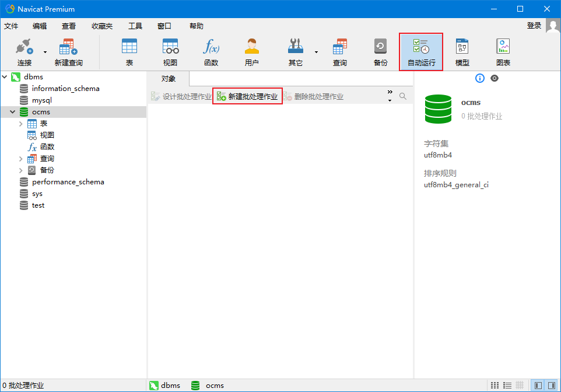Toggle the eye preview icon in info pane

(x=495, y=78)
